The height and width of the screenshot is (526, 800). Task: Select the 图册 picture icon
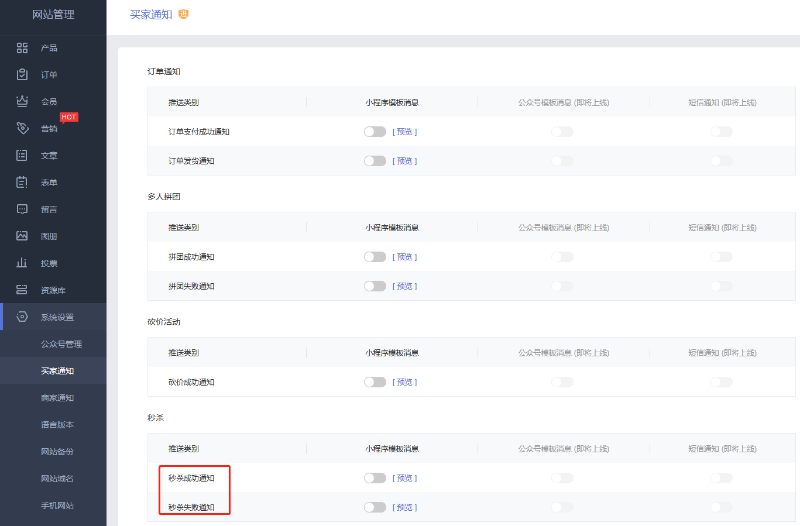click(22, 236)
